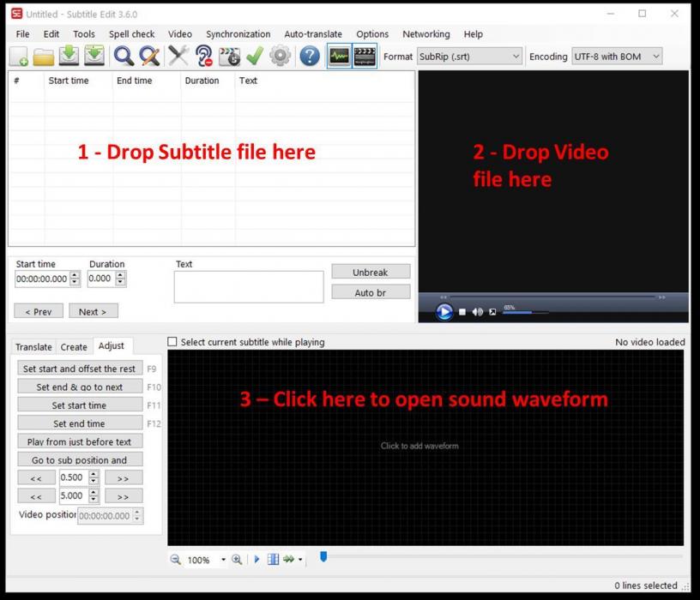Image resolution: width=700 pixels, height=600 pixels.
Task: Click the New subtitle file icon
Action: pyautogui.click(x=19, y=57)
